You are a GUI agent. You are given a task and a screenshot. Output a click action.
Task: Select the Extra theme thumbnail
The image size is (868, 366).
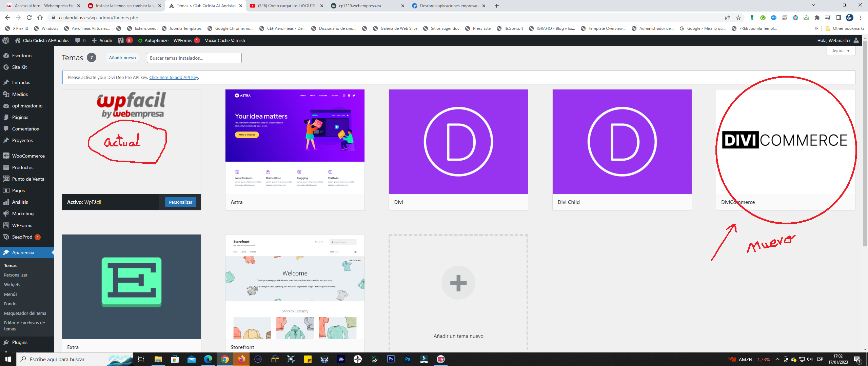132,287
